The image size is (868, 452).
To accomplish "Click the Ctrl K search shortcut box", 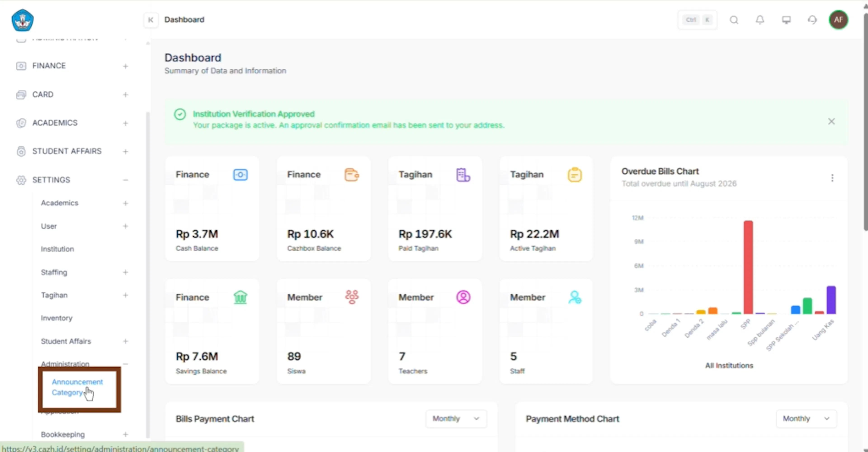I will [x=697, y=20].
